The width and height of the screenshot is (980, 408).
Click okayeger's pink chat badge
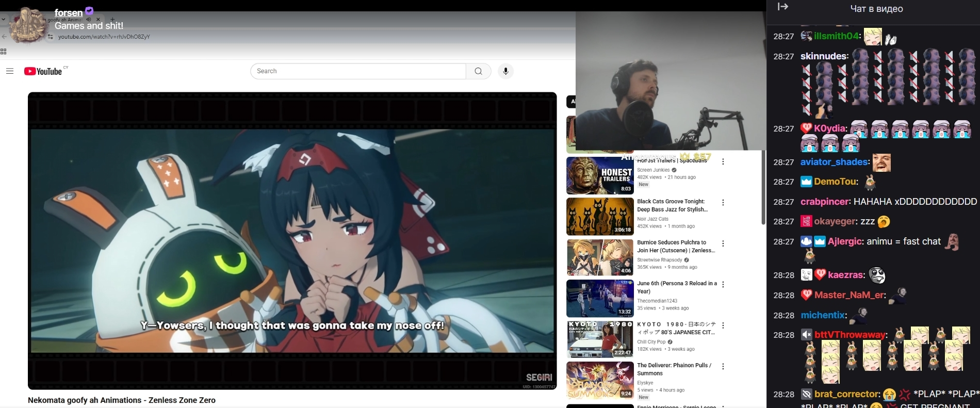click(x=806, y=221)
